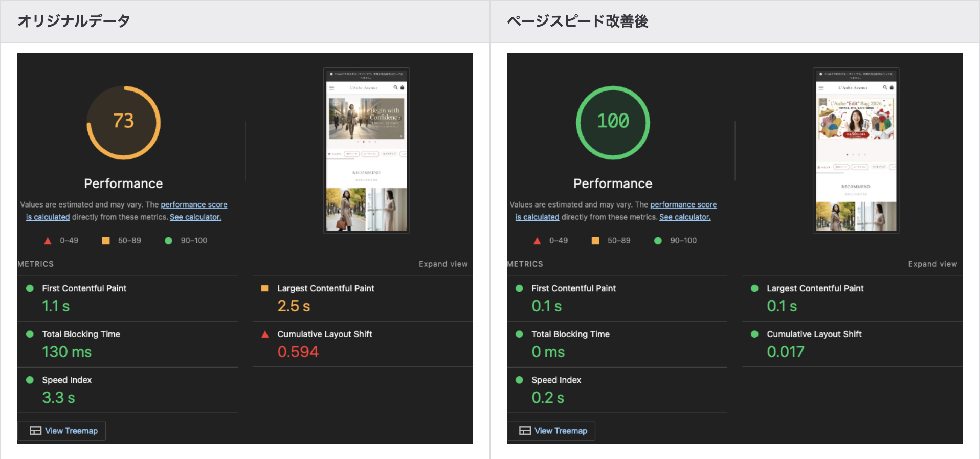Click the green dot beside Speed Index 0.2 s
Image resolution: width=980 pixels, height=459 pixels.
519,380
